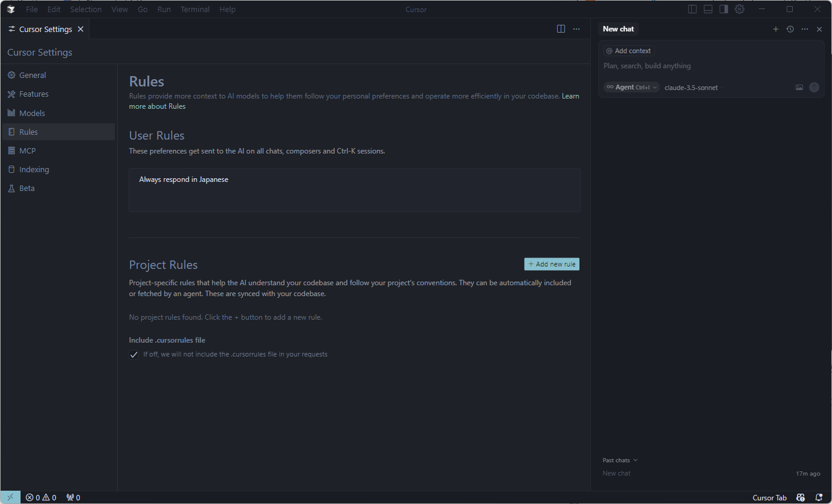Click into the User Rules text box
The width and height of the screenshot is (832, 504).
pos(355,190)
